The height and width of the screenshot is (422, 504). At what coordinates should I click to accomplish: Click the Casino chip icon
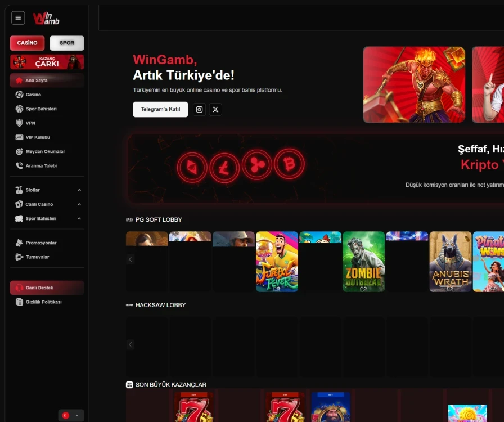point(19,95)
